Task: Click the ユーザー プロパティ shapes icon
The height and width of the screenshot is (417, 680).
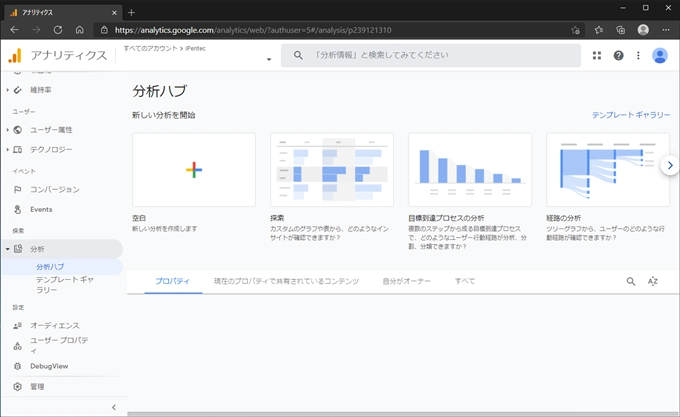Action: point(17,346)
